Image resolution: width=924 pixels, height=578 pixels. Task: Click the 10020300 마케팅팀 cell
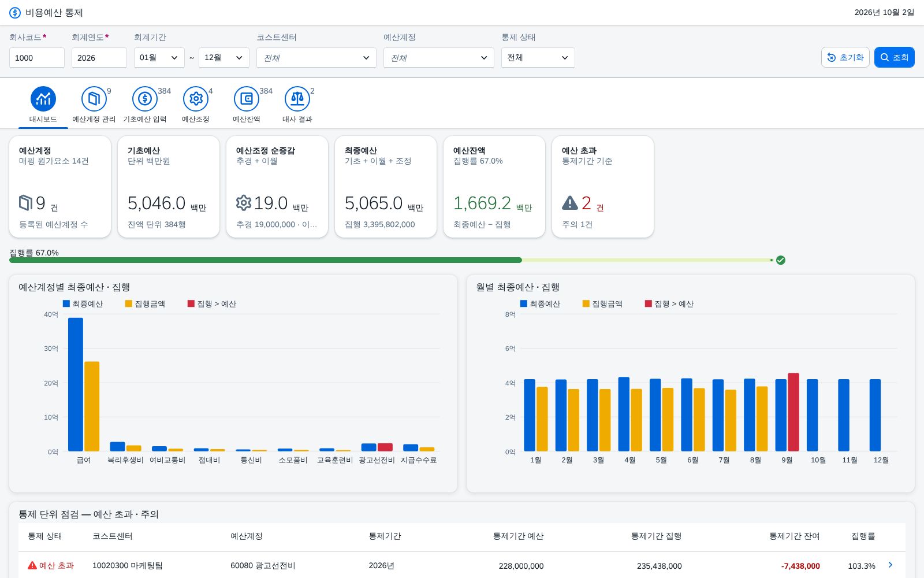tap(128, 565)
